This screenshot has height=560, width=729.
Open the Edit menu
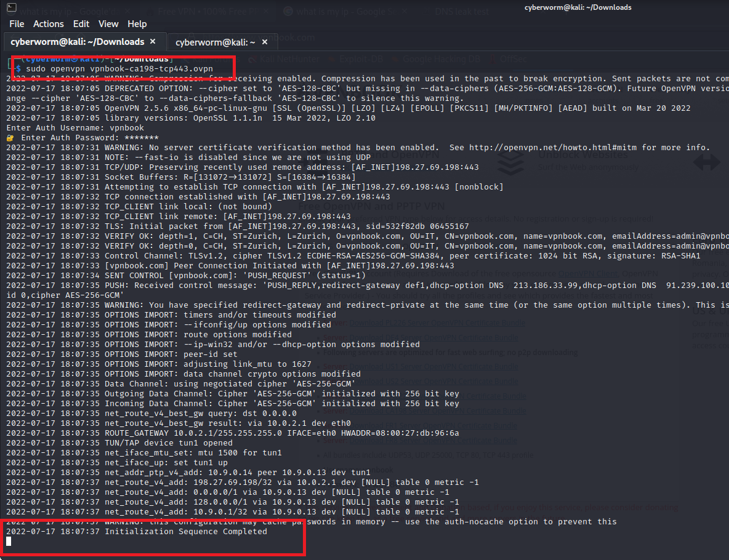81,23
